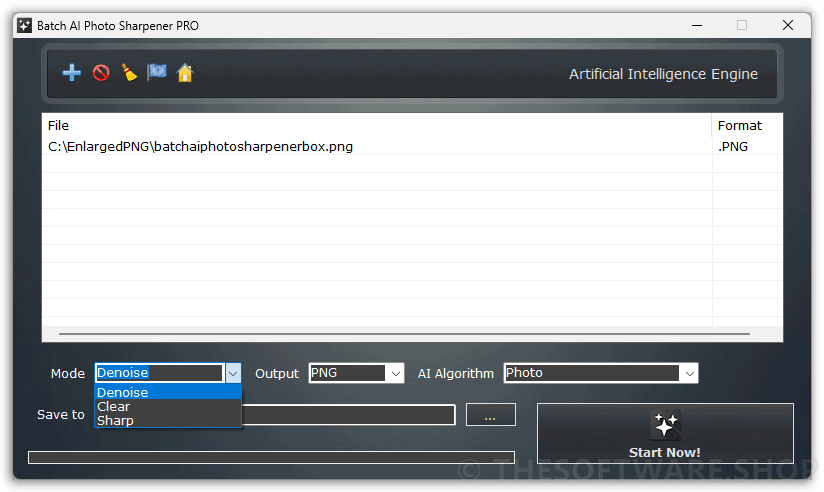The width and height of the screenshot is (824, 492).
Task: Close the Batch AI Photo Sharpener window
Action: (x=787, y=25)
